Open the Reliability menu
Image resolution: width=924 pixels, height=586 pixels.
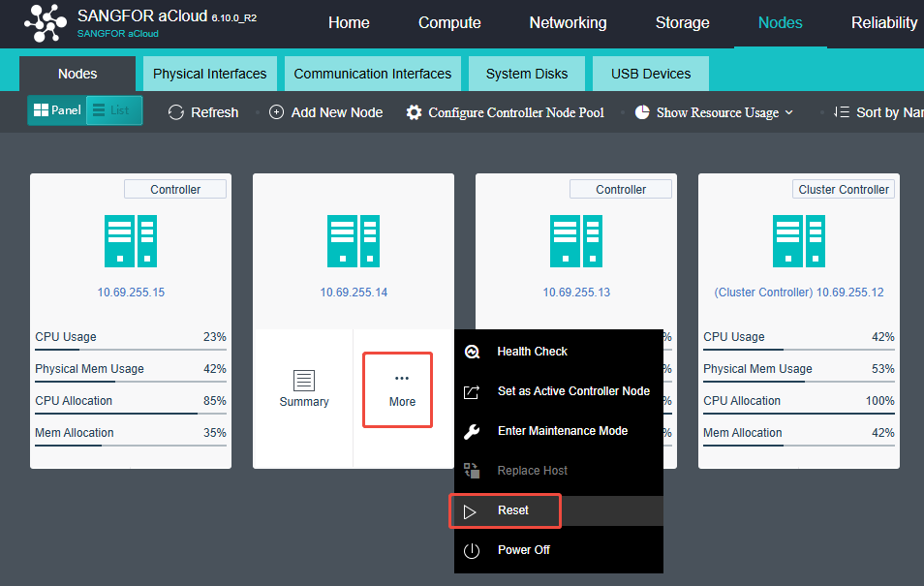pyautogui.click(x=884, y=23)
